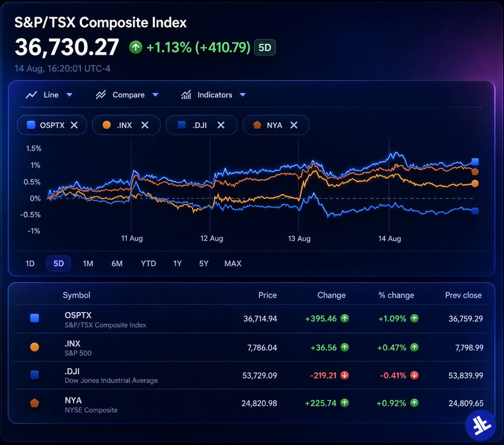Image resolution: width=504 pixels, height=445 pixels.
Task: Click red down arrow next to -219.21
Action: point(344,375)
